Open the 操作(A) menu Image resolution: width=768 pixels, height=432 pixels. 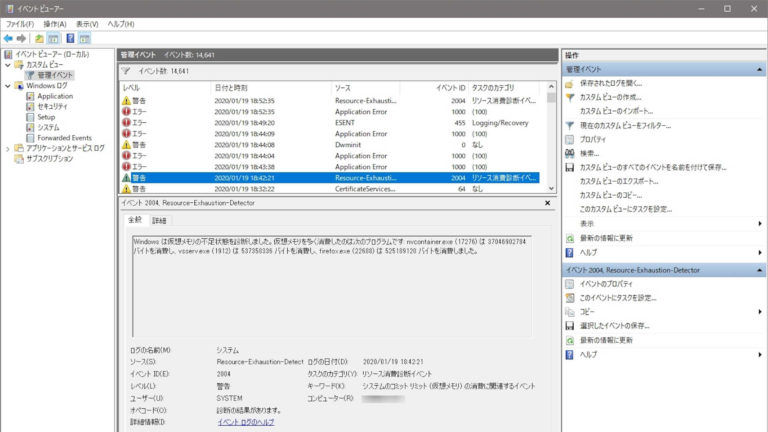[x=54, y=24]
